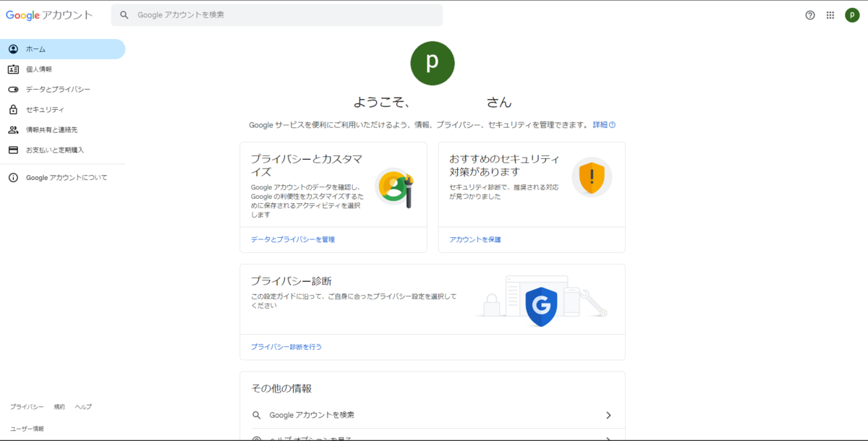Open the Google apps grid icon
Image resolution: width=868 pixels, height=441 pixels.
tap(830, 15)
